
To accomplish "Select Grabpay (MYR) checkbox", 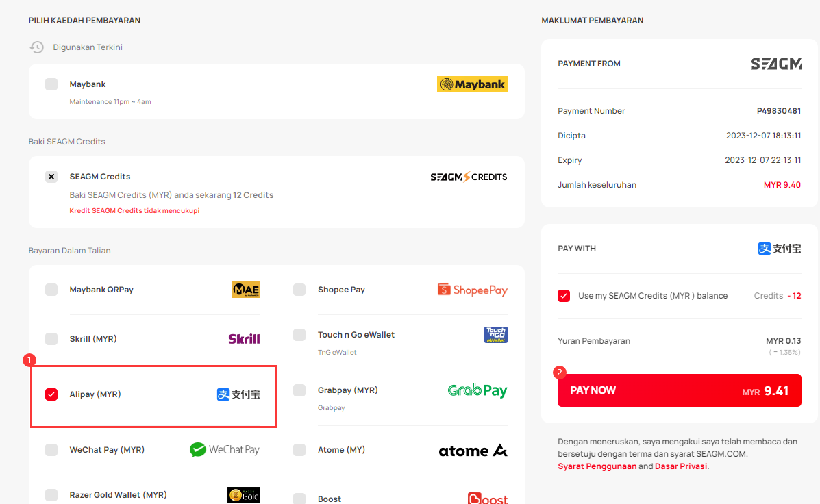I will (299, 390).
